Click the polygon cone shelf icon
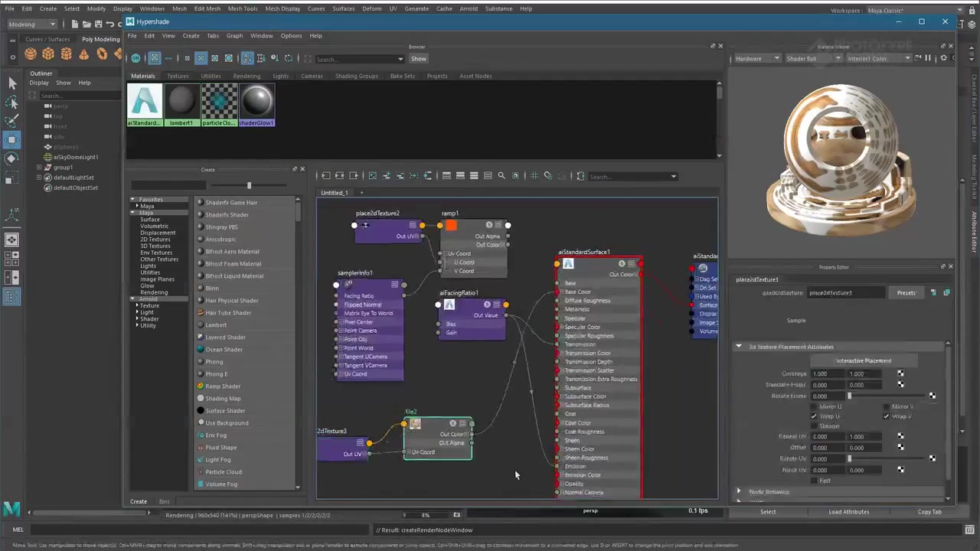 point(83,54)
